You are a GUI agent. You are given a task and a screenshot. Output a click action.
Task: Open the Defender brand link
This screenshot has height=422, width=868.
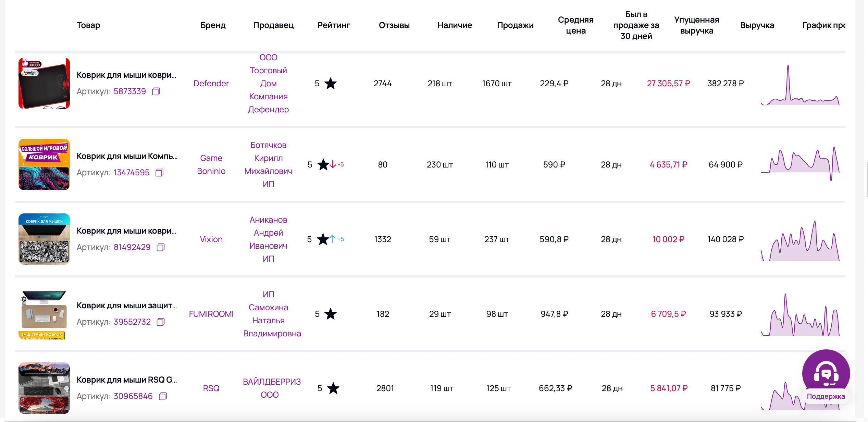[x=211, y=84]
